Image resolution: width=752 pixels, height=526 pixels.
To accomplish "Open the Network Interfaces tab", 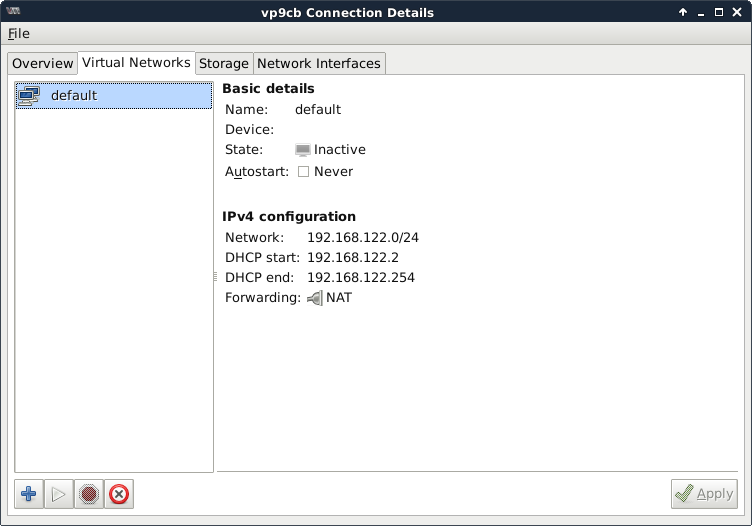I will click(319, 63).
